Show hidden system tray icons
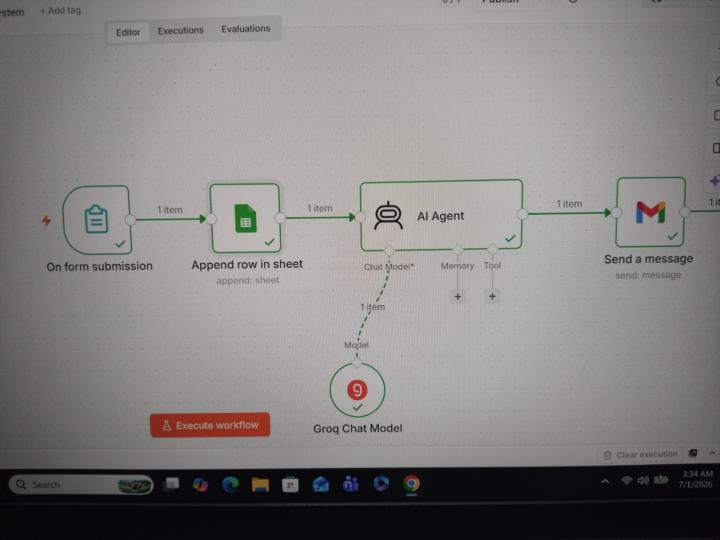 [605, 481]
